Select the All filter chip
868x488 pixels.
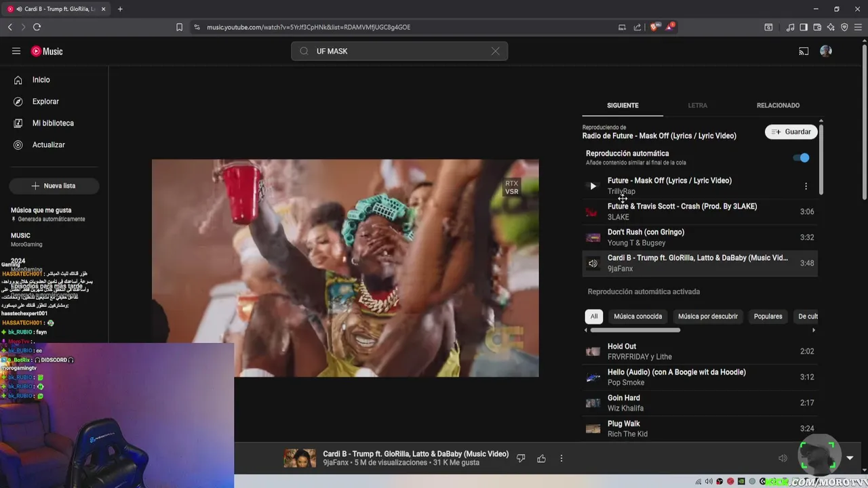594,317
